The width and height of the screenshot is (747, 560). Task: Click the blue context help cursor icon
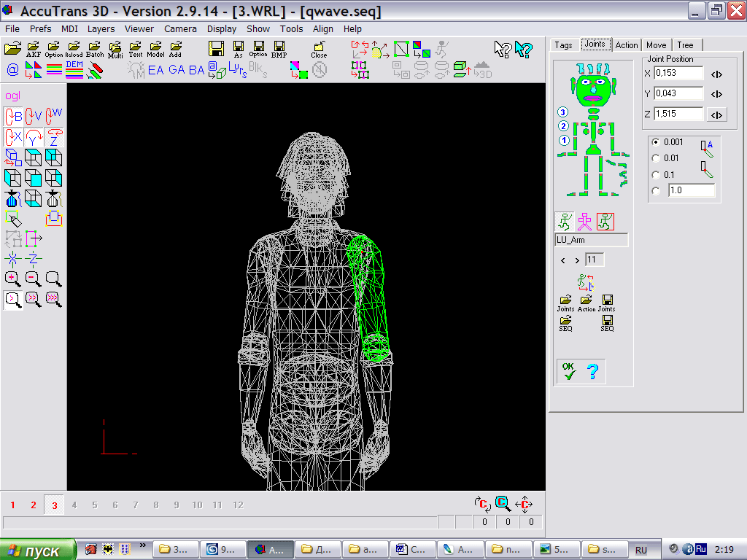coord(524,50)
